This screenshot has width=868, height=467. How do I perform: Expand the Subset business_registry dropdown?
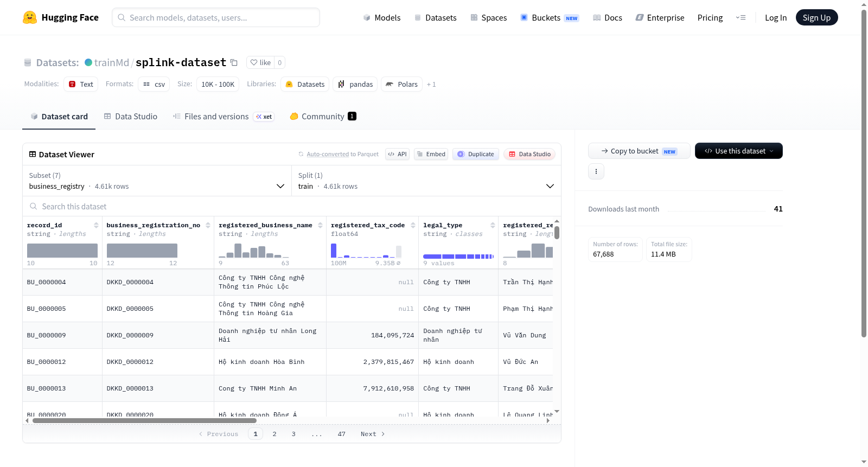tap(157, 181)
